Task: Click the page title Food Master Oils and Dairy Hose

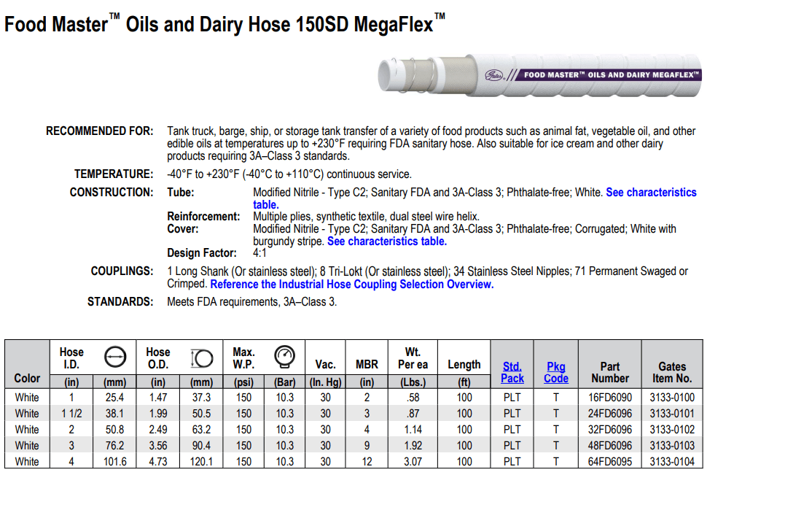Action: click(225, 24)
